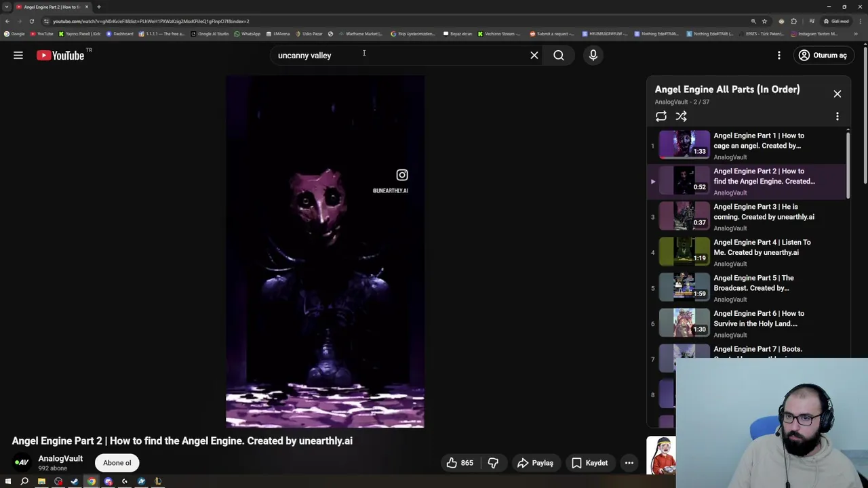Open the YouTube hamburger guide menu
Screen dimensions: 868x488
tap(18, 56)
